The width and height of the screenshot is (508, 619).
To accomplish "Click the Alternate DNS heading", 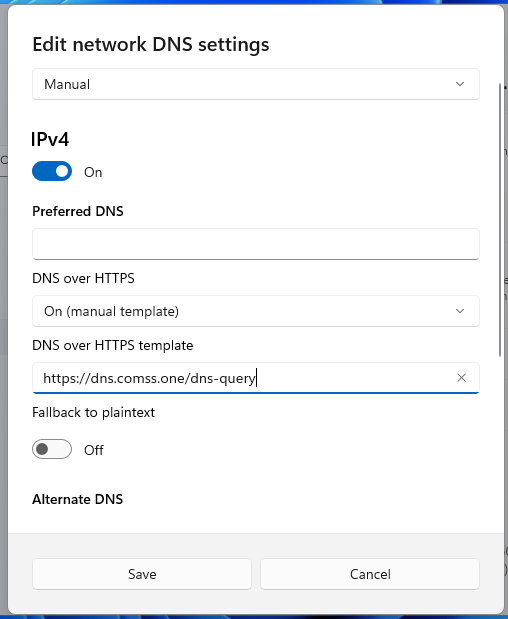I will tap(77, 499).
